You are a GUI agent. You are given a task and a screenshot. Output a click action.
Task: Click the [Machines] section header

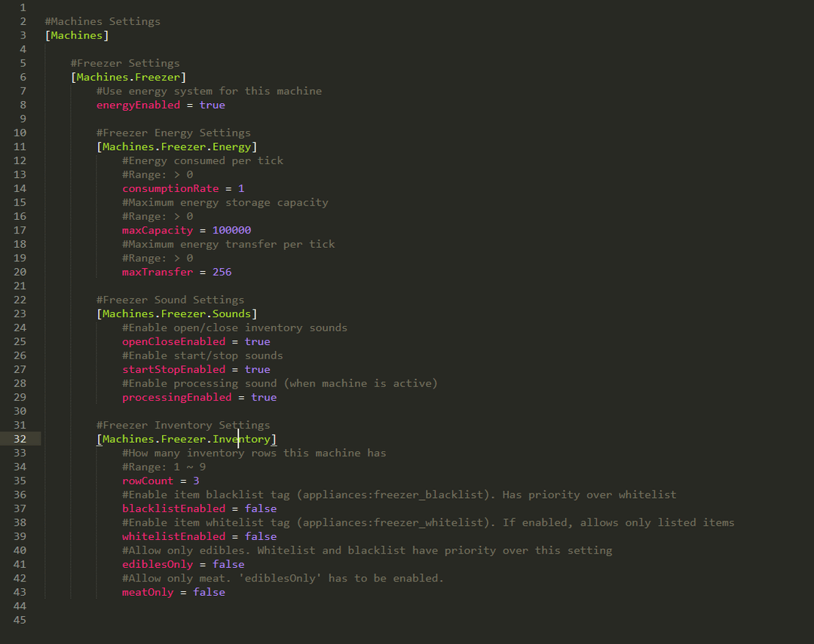tap(77, 35)
